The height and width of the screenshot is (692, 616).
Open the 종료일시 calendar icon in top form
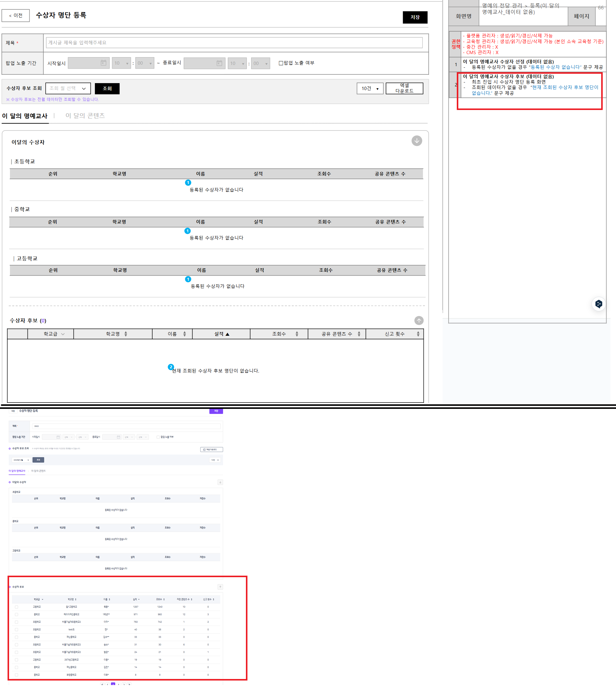[219, 63]
